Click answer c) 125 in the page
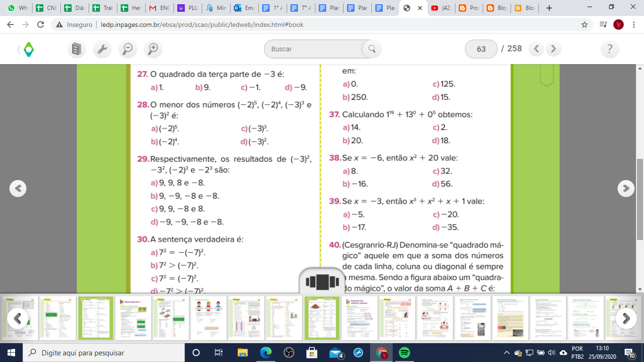Viewport: 644px width, 362px height. pos(444,84)
